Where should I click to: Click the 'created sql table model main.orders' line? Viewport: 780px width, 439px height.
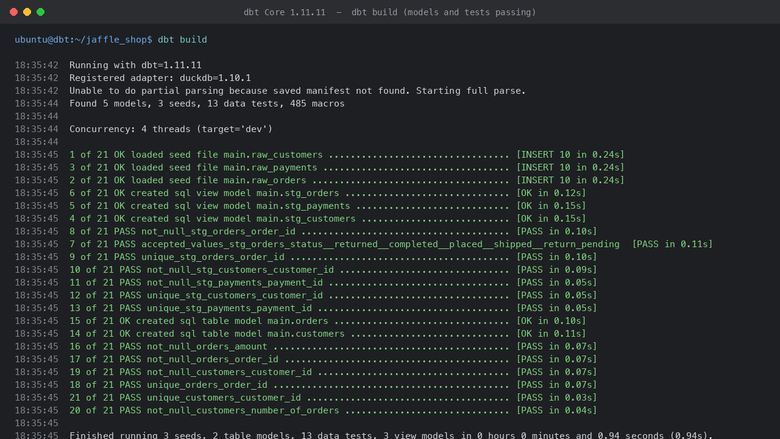327,321
